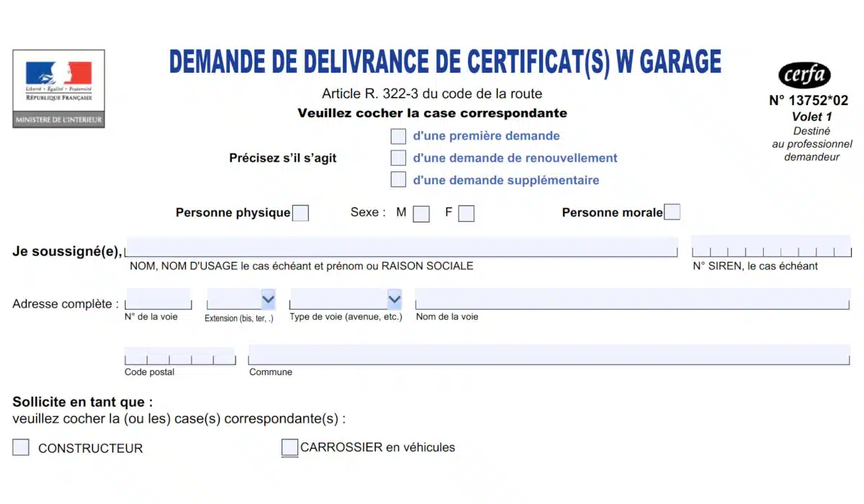Viewport: 864px width, 504px height.
Task: Check the 'd'une première demande' box
Action: tap(398, 136)
